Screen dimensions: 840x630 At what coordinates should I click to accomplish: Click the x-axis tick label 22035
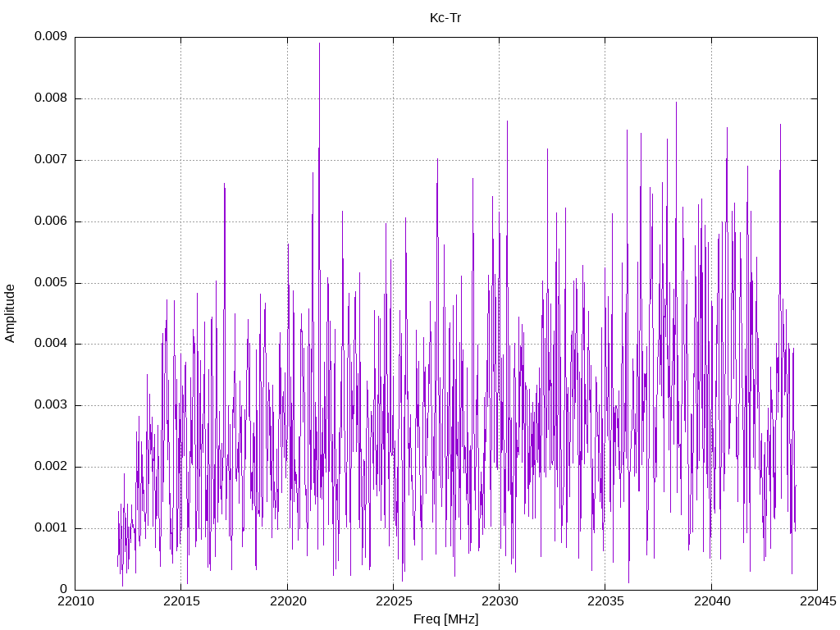tap(606, 601)
